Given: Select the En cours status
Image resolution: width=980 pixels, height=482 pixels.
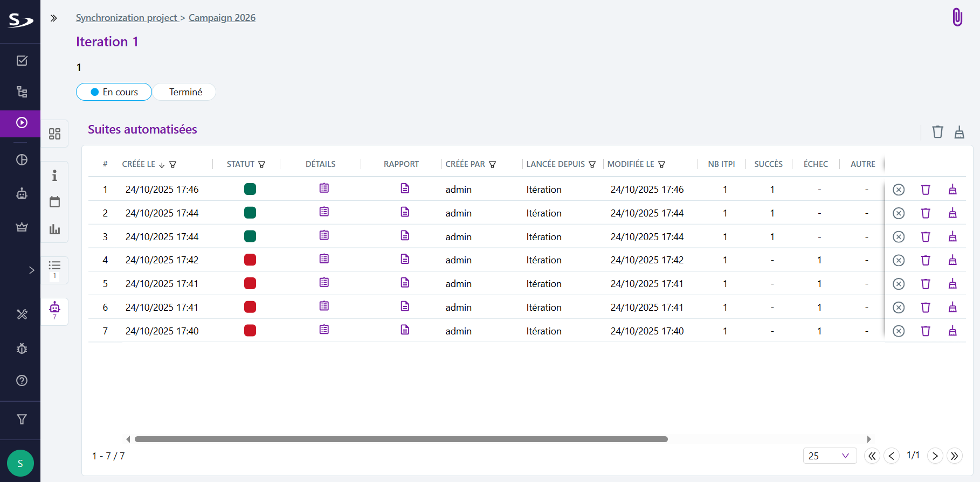Looking at the screenshot, I should pyautogui.click(x=114, y=92).
